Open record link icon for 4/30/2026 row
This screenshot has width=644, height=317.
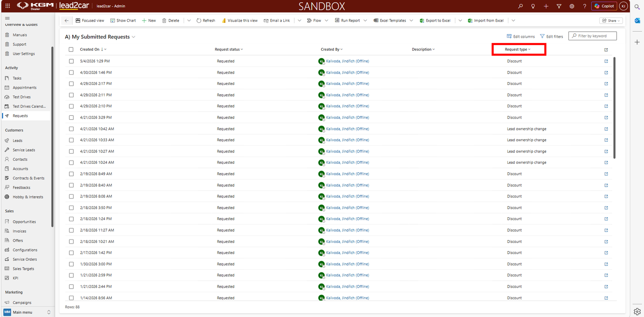point(606,72)
